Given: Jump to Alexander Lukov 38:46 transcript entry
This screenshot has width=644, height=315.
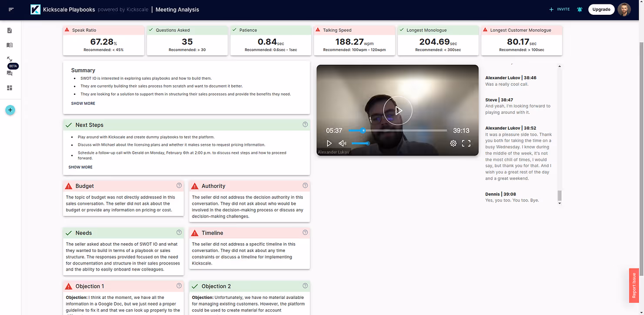Looking at the screenshot, I should click(511, 78).
